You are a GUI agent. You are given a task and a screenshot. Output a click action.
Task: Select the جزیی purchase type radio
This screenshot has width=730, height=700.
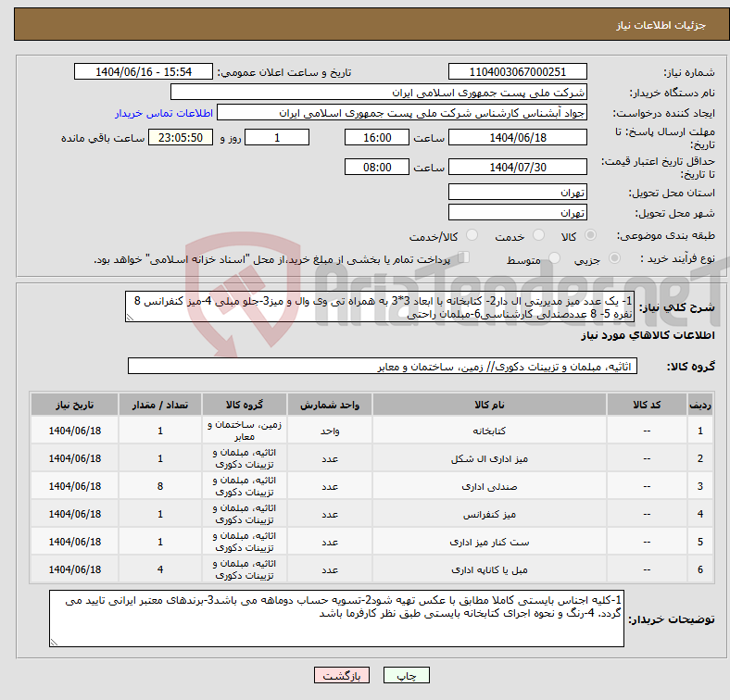(x=614, y=257)
